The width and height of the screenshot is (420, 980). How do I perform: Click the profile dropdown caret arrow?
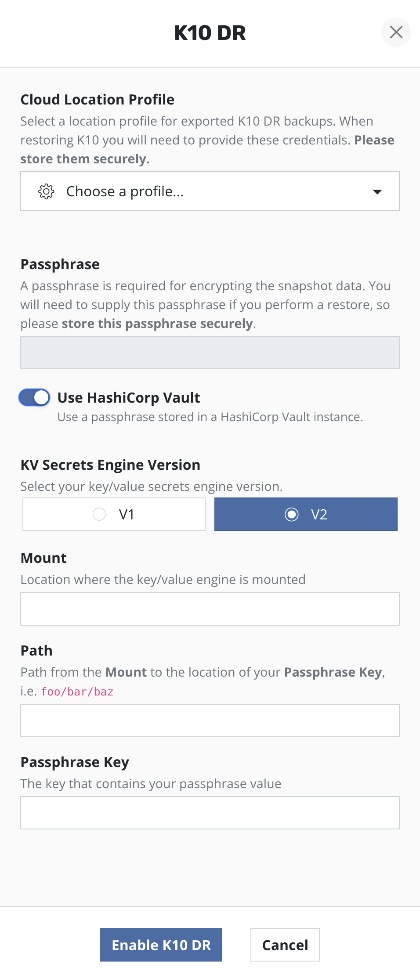(x=377, y=191)
